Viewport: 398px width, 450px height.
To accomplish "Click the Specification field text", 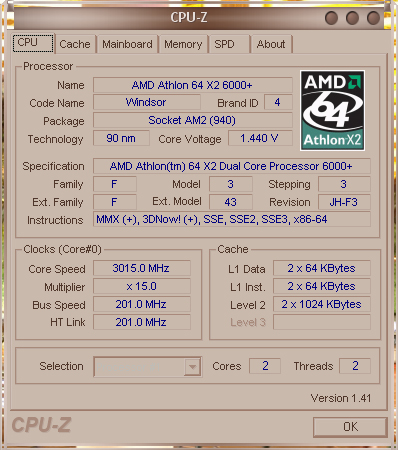I will (232, 166).
